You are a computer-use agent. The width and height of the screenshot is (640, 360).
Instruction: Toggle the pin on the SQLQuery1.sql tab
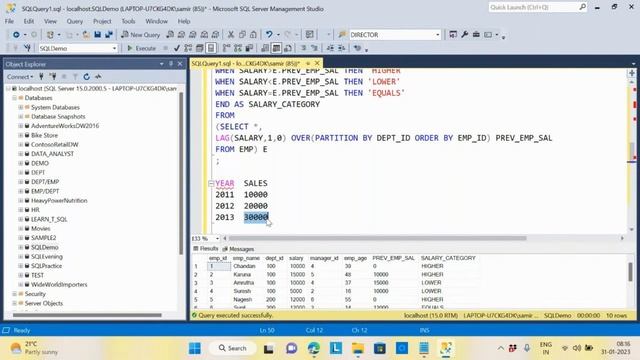pos(308,63)
